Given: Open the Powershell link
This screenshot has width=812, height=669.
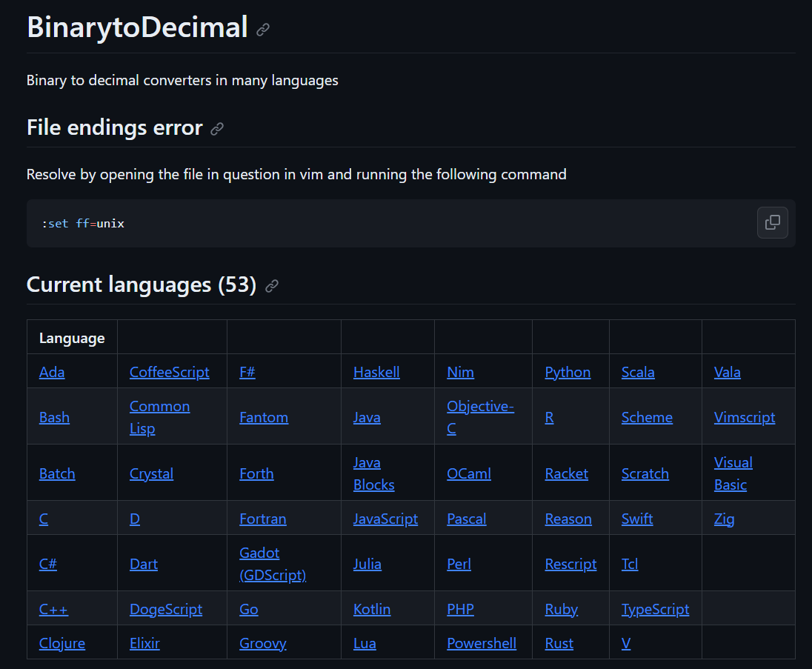Looking at the screenshot, I should [482, 644].
